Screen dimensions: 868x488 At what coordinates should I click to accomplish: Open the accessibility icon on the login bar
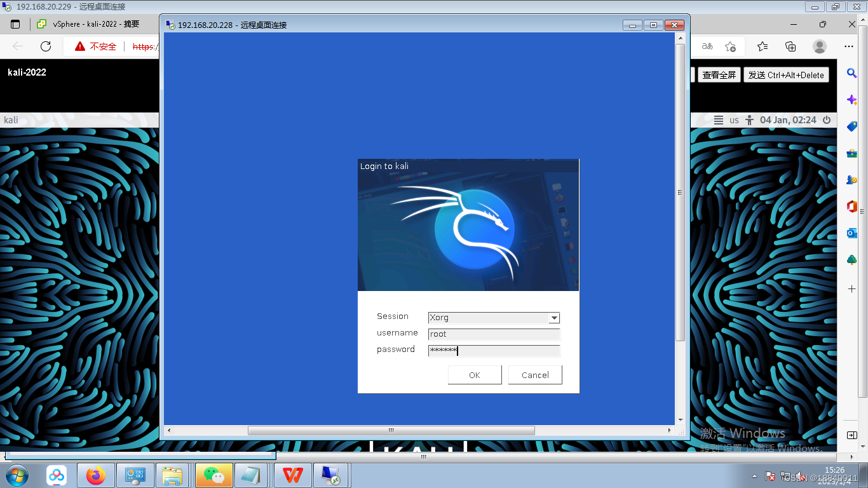(x=749, y=119)
